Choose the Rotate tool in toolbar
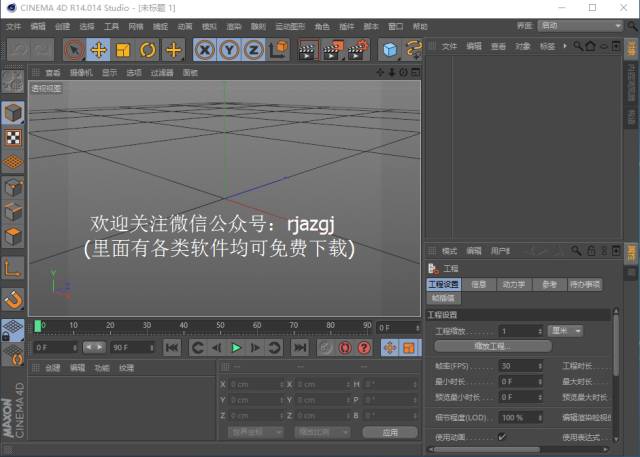This screenshot has height=457, width=640. pos(149,49)
